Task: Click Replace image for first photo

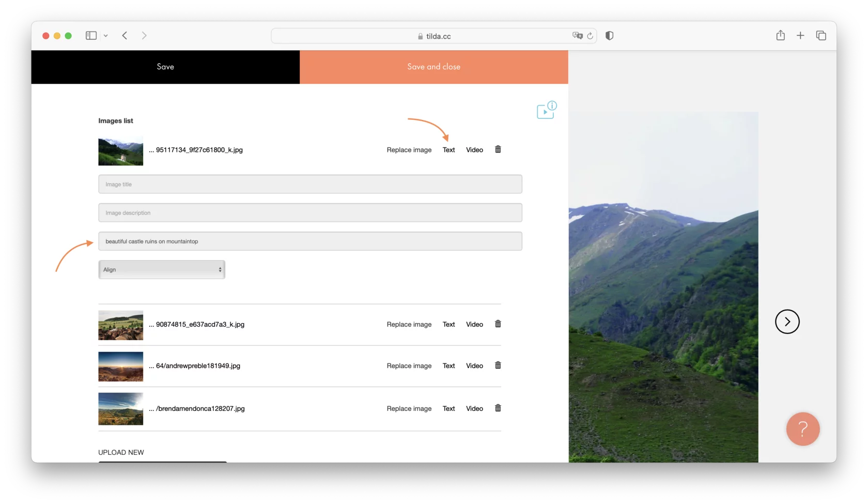Action: pos(409,150)
